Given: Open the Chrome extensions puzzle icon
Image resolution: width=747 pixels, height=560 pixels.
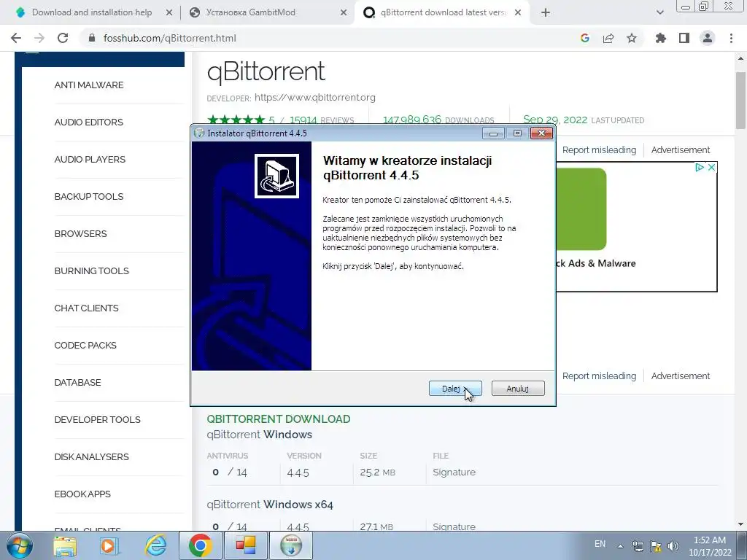Looking at the screenshot, I should (661, 38).
